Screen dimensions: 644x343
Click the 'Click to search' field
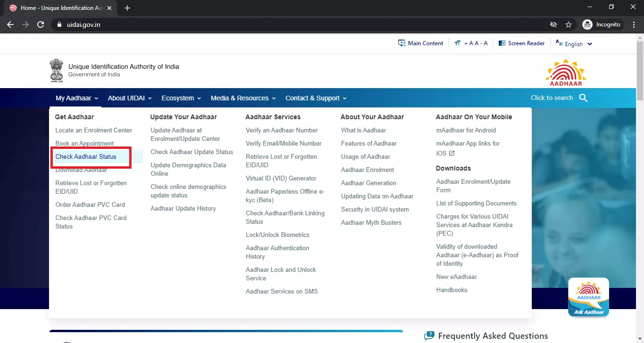point(552,98)
